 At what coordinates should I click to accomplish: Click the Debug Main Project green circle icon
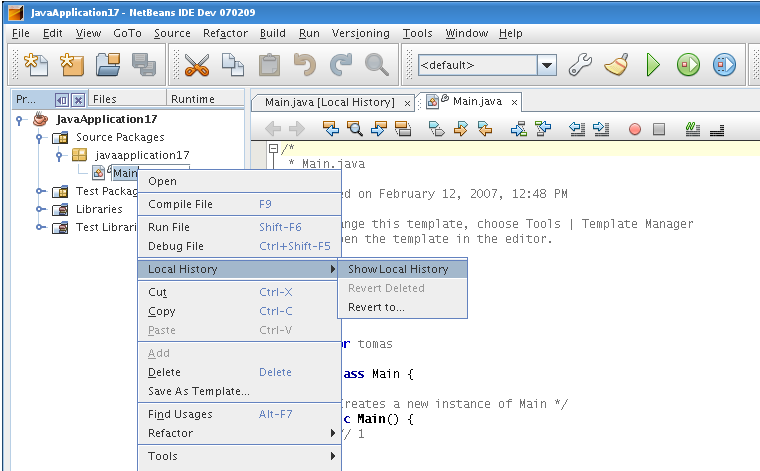tap(688, 64)
